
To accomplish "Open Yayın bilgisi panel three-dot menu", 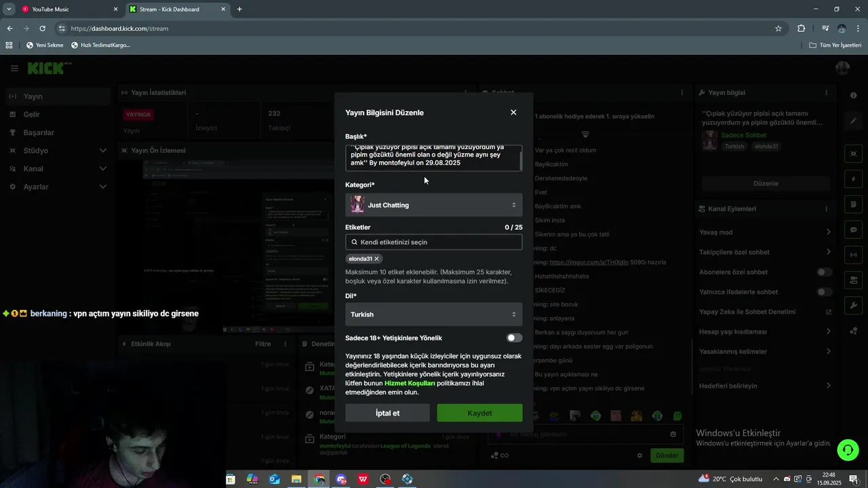I will (826, 93).
